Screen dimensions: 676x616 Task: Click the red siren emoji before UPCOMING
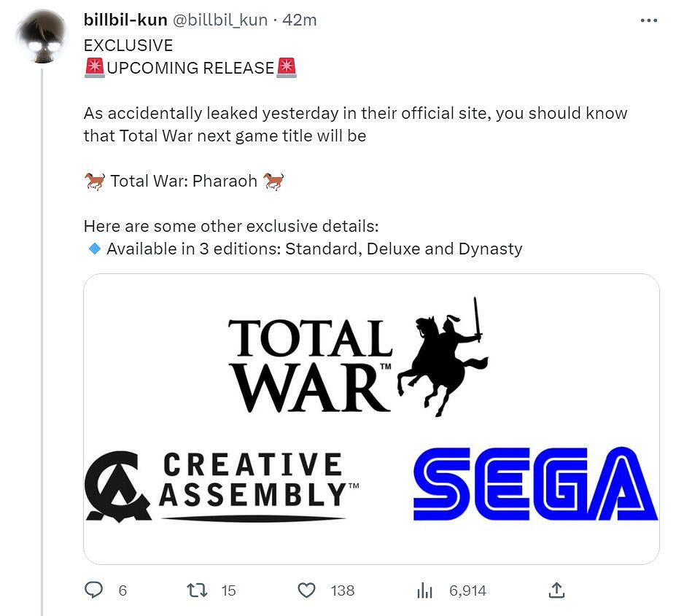coord(95,68)
